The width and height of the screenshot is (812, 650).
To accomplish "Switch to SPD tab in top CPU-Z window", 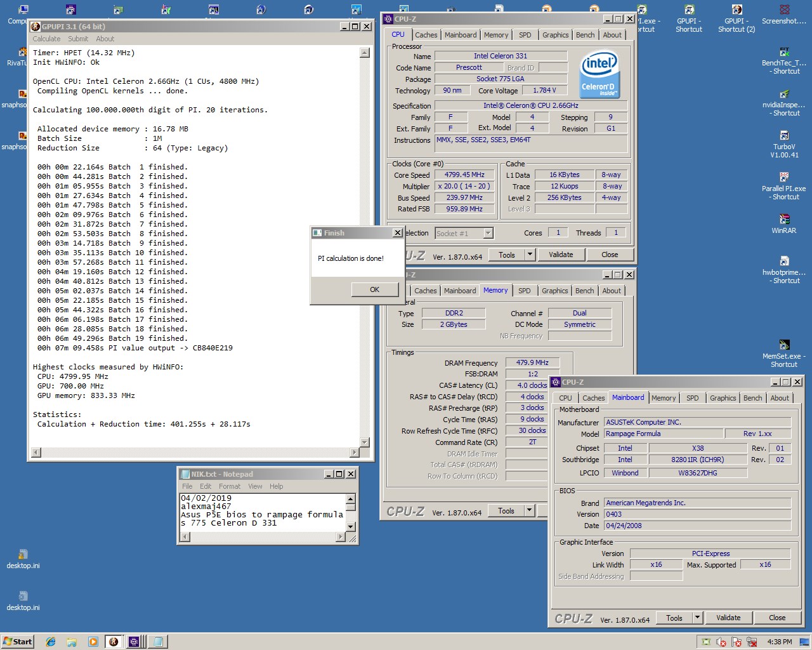I will pos(525,35).
